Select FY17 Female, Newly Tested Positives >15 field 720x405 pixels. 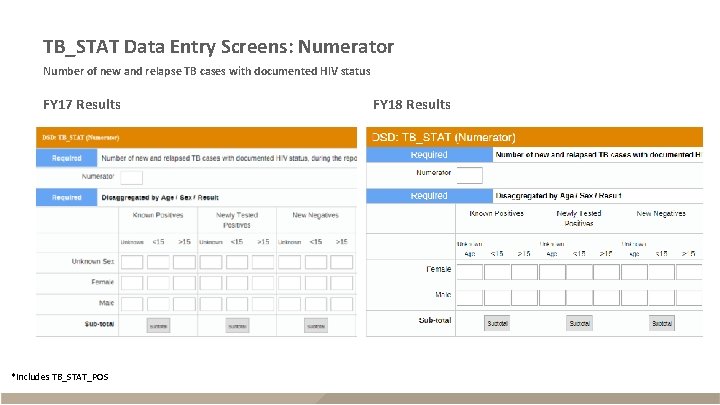(x=263, y=283)
